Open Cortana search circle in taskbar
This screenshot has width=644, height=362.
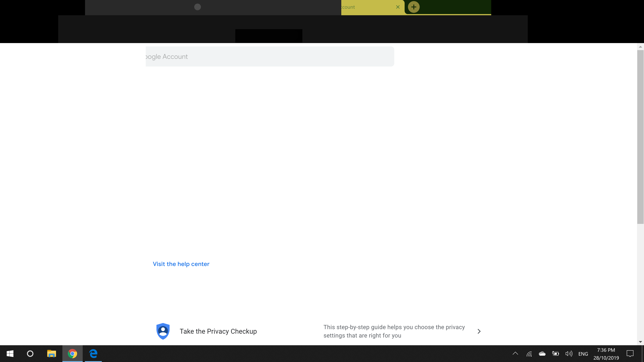[30, 353]
